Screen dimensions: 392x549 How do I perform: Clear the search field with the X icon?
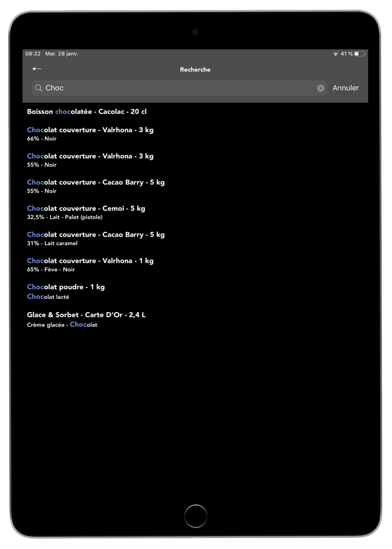tap(320, 88)
